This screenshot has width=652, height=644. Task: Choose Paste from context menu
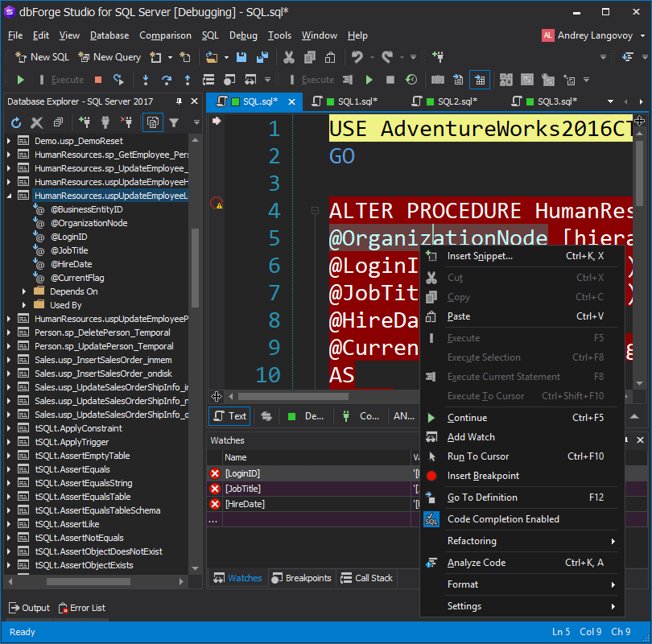(522, 316)
